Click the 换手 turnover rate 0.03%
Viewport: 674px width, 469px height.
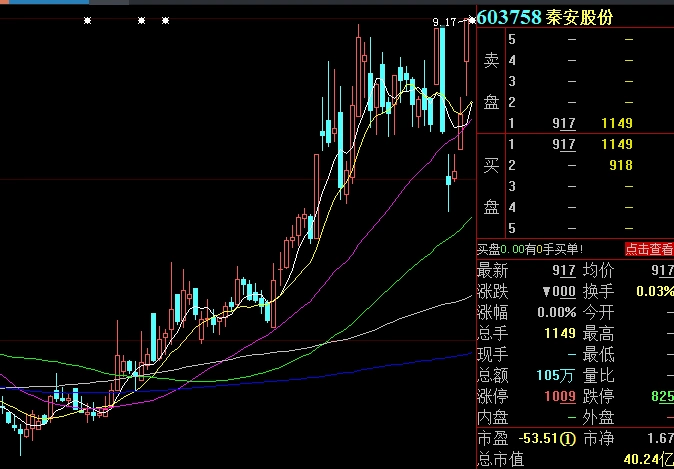click(x=654, y=291)
